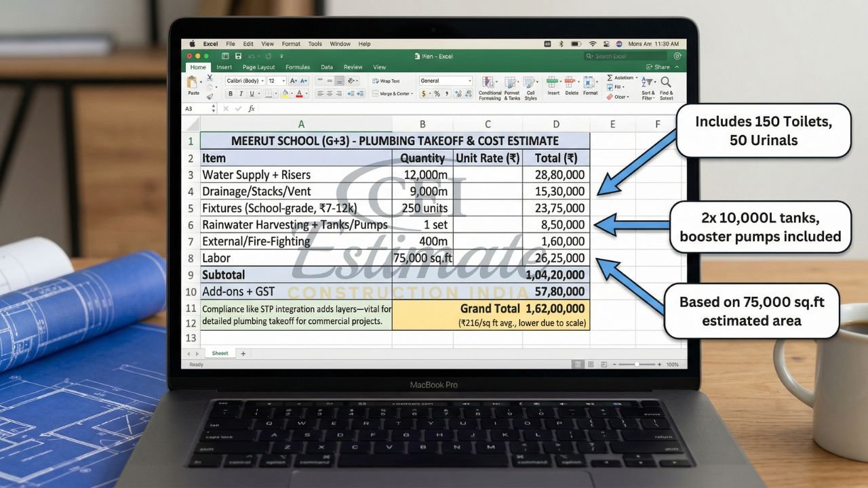
Task: Switch to Normal view in status bar
Action: pyautogui.click(x=578, y=364)
